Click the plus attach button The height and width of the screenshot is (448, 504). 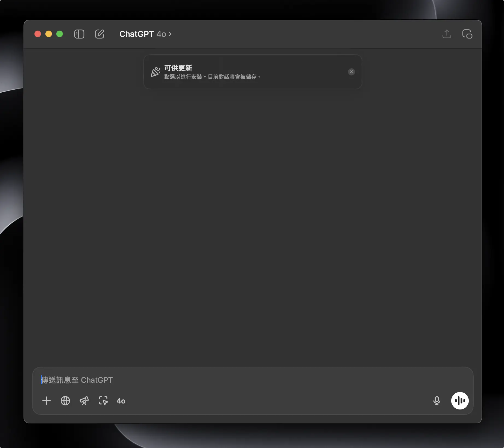[46, 401]
